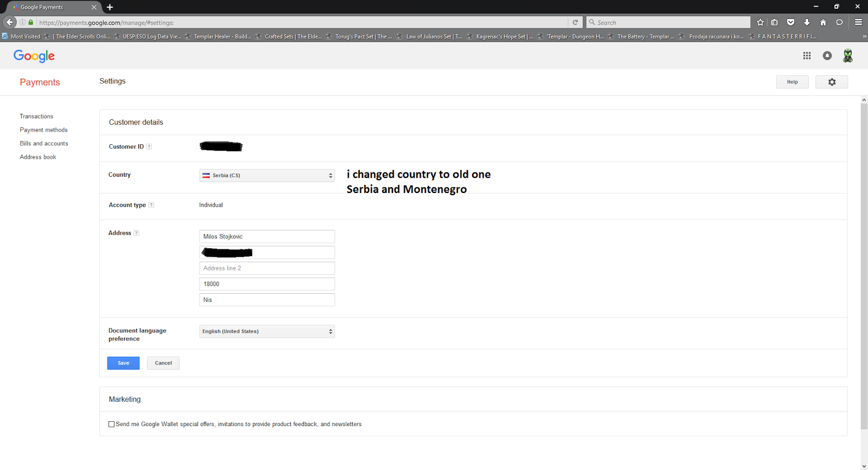Open the Google apps grid
Image resolution: width=868 pixels, height=470 pixels.
(807, 55)
